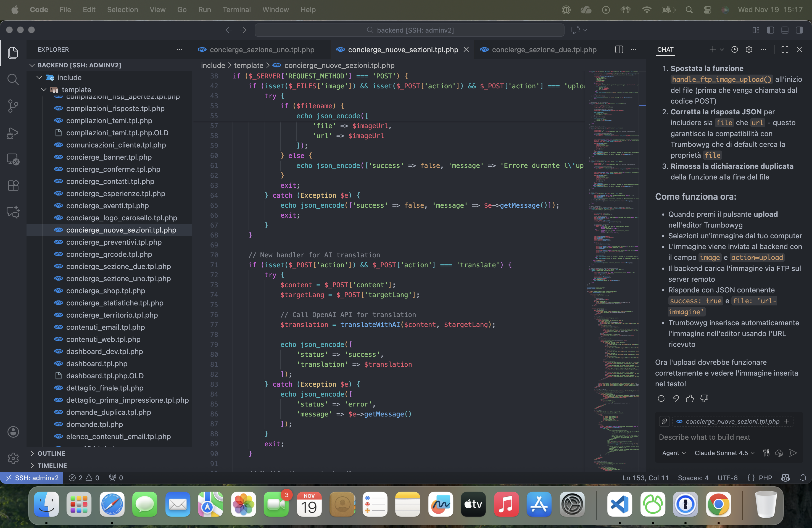Toggle the bottom panel visibility
Image resolution: width=812 pixels, height=528 pixels.
click(x=785, y=30)
